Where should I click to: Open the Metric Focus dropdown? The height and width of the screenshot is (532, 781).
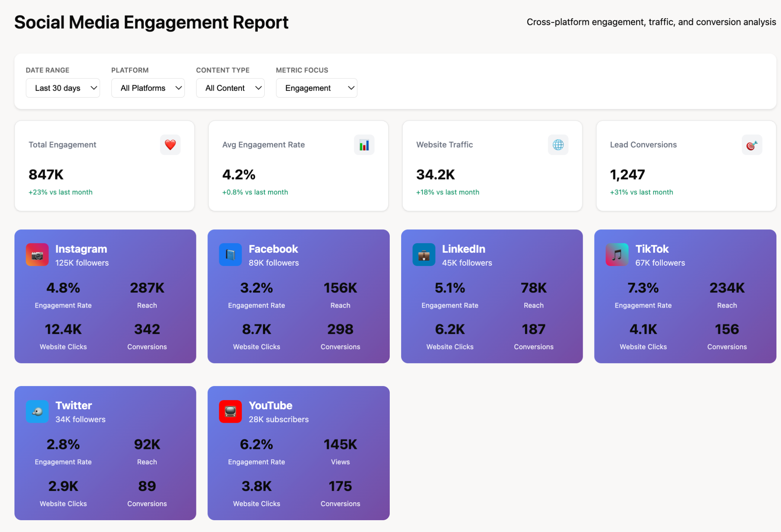tap(317, 88)
